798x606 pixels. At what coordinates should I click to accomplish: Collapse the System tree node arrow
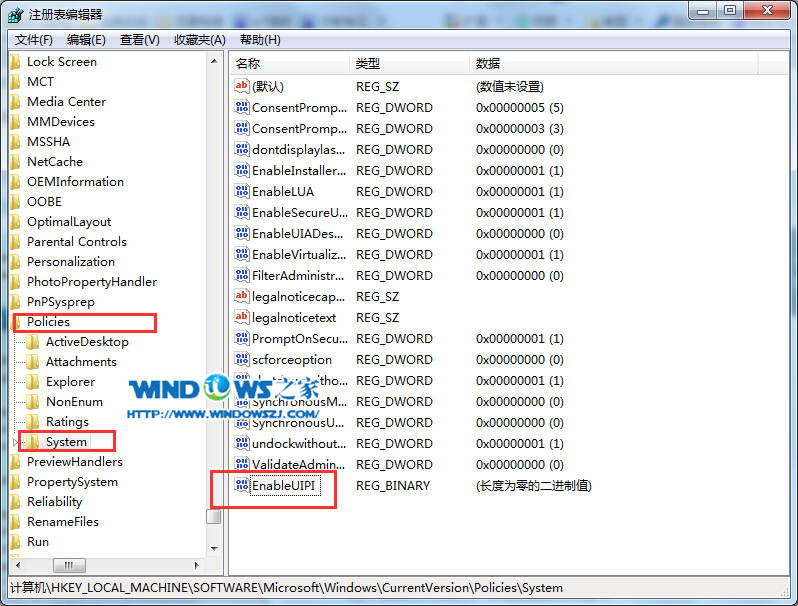pos(15,442)
